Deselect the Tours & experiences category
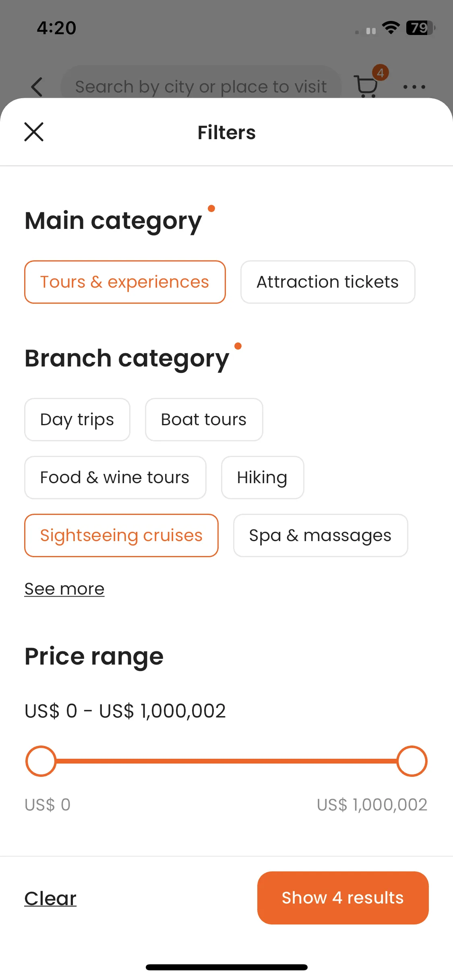Screen dimensions: 453x980 pyautogui.click(x=125, y=282)
